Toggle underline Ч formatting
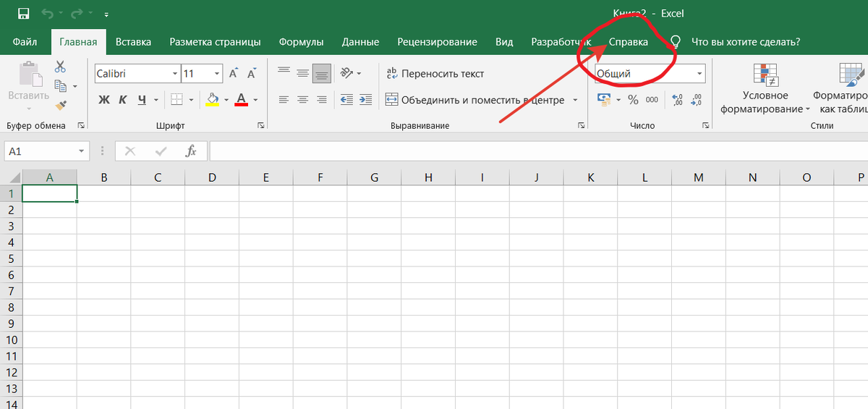 [x=141, y=99]
